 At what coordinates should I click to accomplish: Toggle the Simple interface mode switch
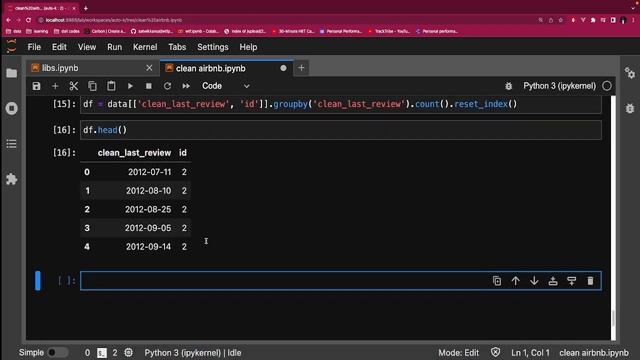pos(57,353)
